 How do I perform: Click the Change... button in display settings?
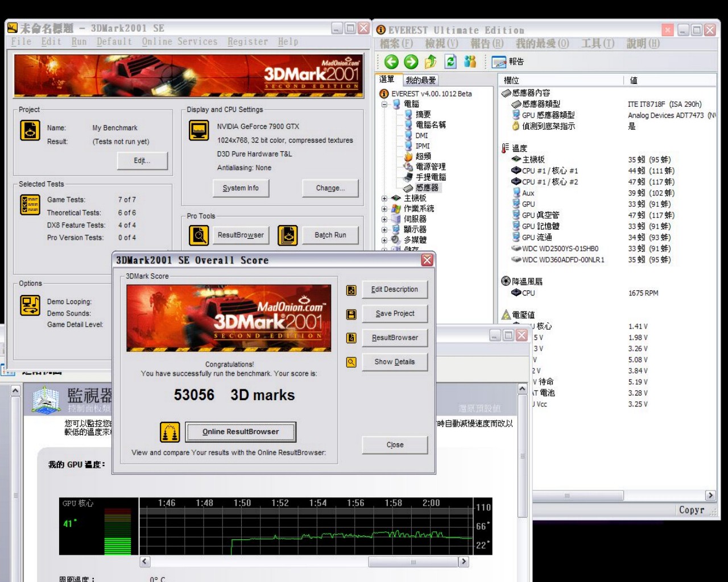(330, 188)
